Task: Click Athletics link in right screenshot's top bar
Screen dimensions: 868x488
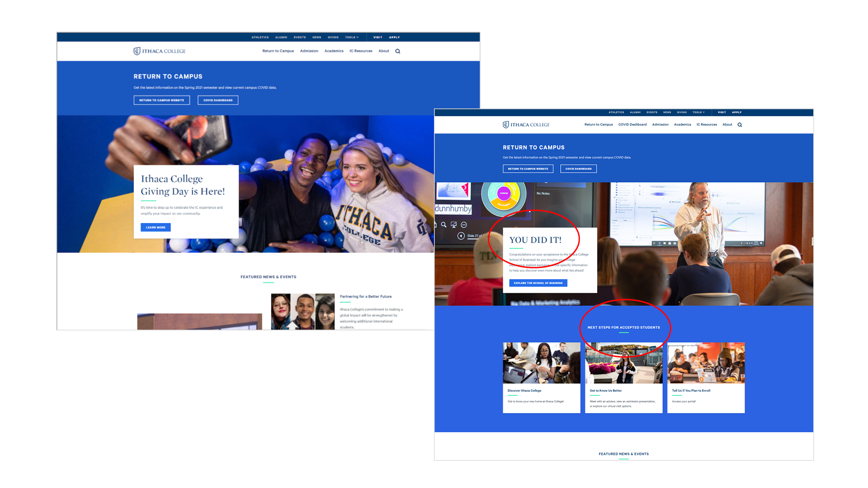Action: 616,113
